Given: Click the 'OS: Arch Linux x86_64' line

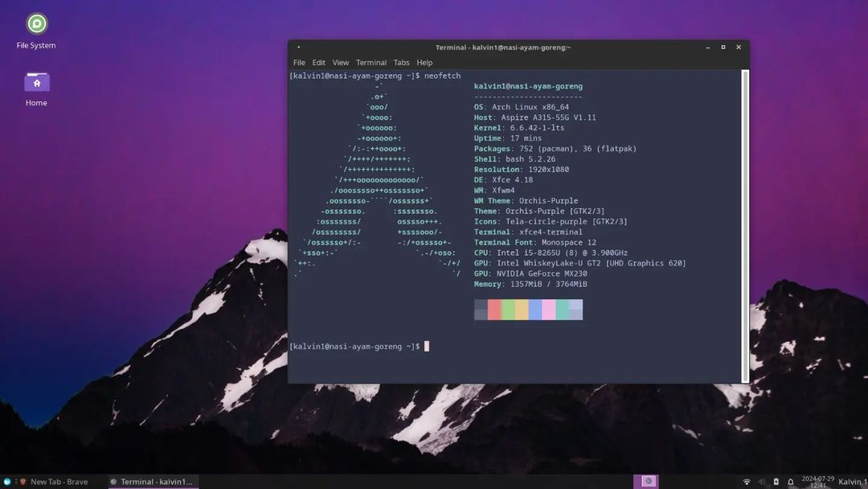Looking at the screenshot, I should pyautogui.click(x=522, y=107).
